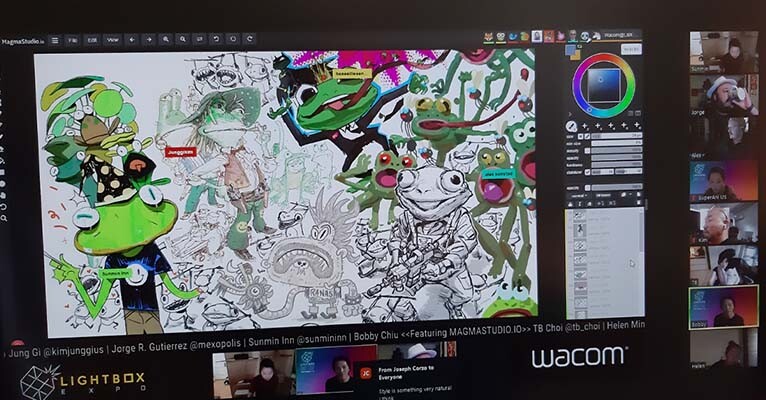This screenshot has height=400, width=766.
Task: Click the fit-to-screen toolbar icon
Action: [199, 39]
